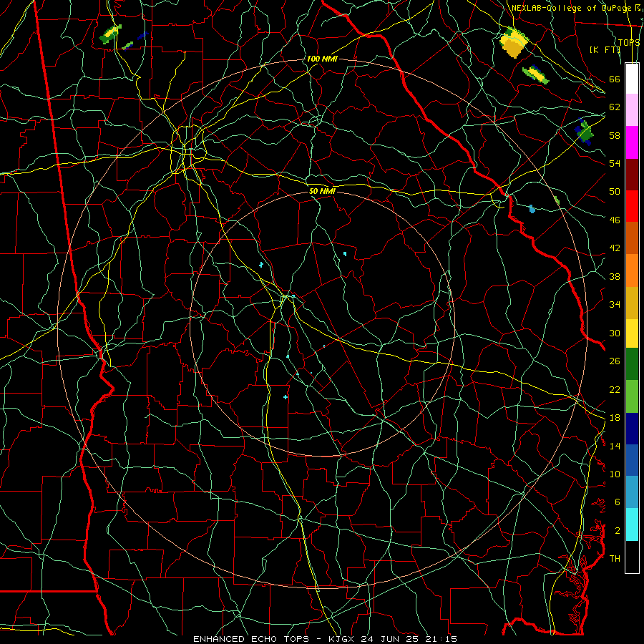Click the "100 NMI" range ring label
The image size is (644, 644).
322,59
